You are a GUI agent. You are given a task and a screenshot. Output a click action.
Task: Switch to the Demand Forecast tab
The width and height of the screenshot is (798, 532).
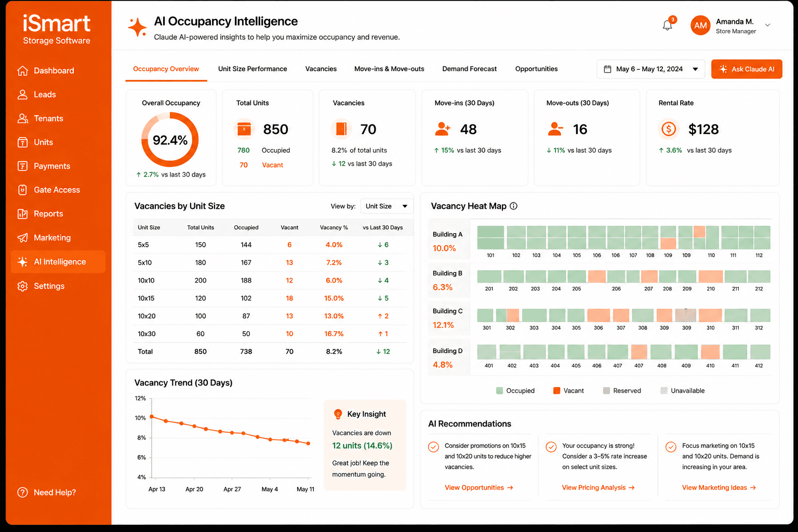[470, 69]
